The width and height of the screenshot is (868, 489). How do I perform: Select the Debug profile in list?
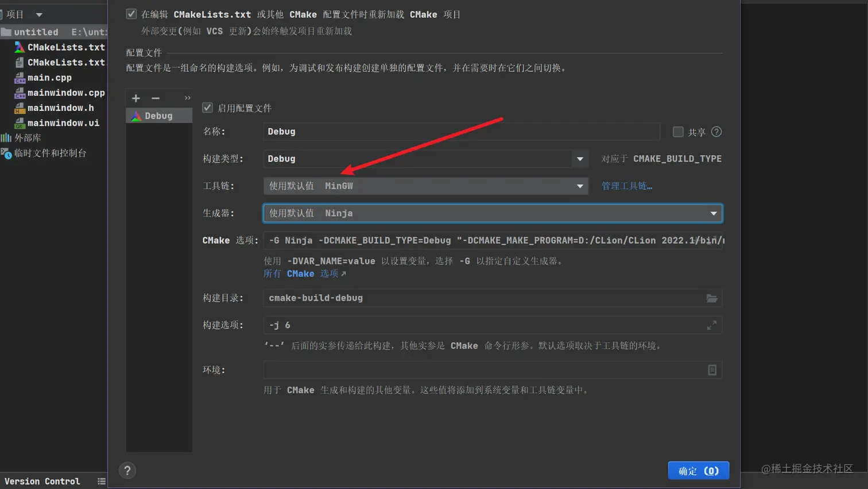159,115
